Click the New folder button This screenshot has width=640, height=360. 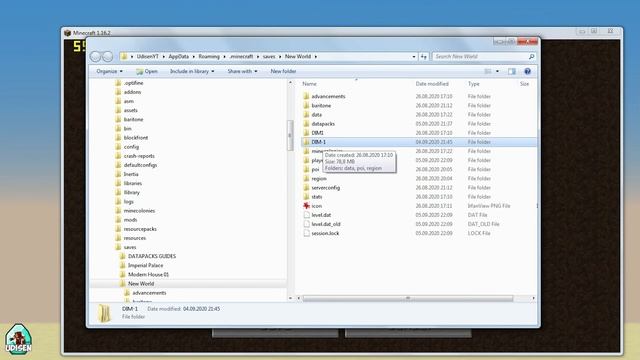click(283, 71)
